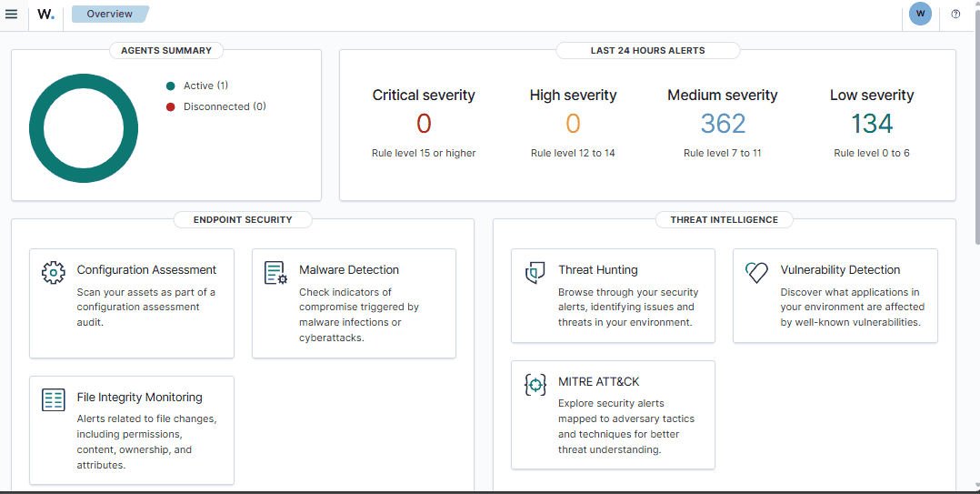Open the 134 low severity alerts
Screen dimensions: 980x494
(872, 124)
